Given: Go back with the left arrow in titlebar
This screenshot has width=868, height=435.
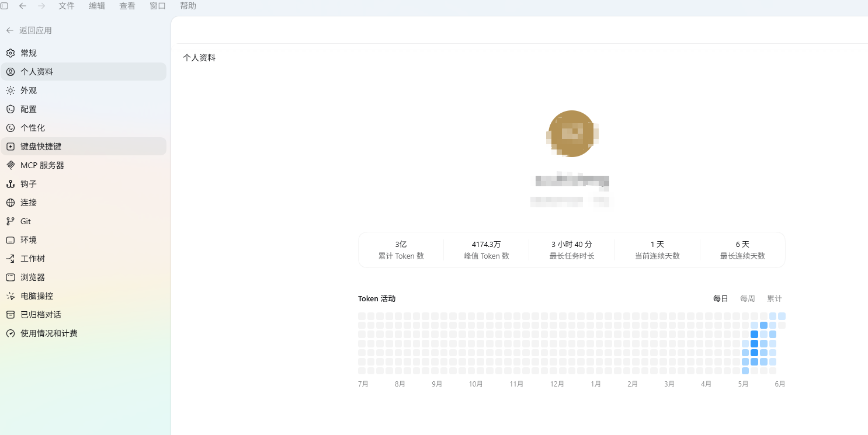Looking at the screenshot, I should (x=23, y=6).
